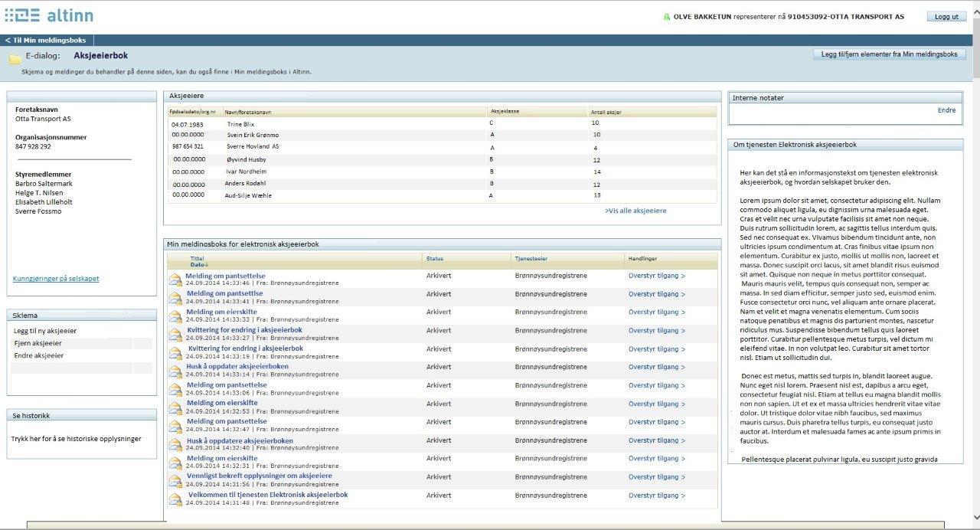Click Legg til/fjern elementer fra Min meldingsboks
980x530 pixels.
889,54
